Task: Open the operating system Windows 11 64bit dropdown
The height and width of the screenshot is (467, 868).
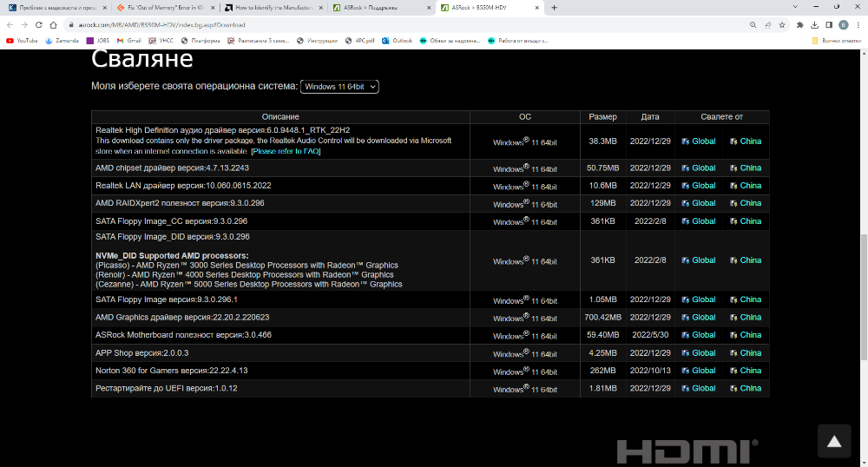Action: [x=339, y=86]
